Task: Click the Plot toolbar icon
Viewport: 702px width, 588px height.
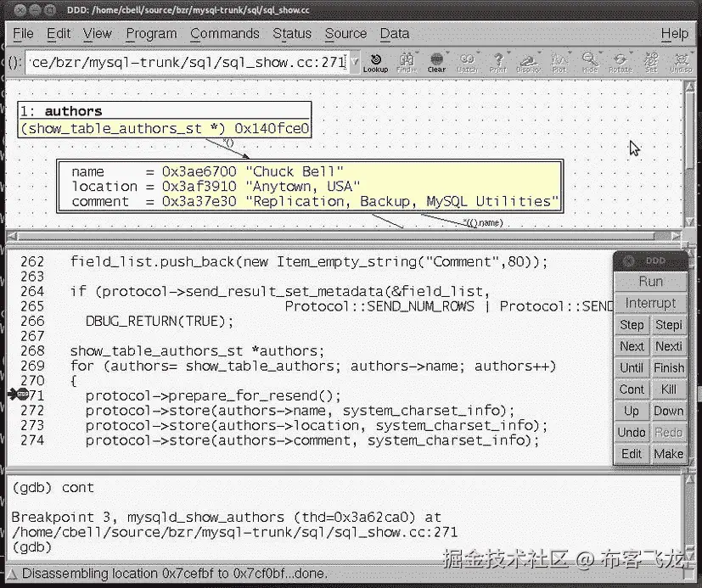Action: 559,62
